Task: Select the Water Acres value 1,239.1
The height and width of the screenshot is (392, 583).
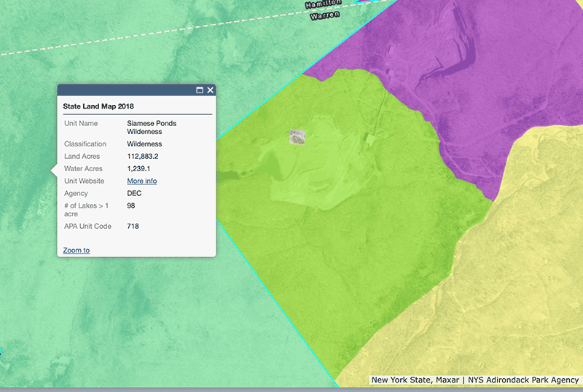Action: click(x=138, y=168)
